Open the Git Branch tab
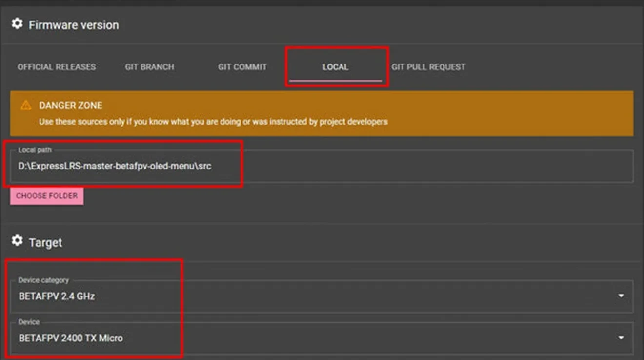The width and height of the screenshot is (644, 360). pyautogui.click(x=149, y=67)
